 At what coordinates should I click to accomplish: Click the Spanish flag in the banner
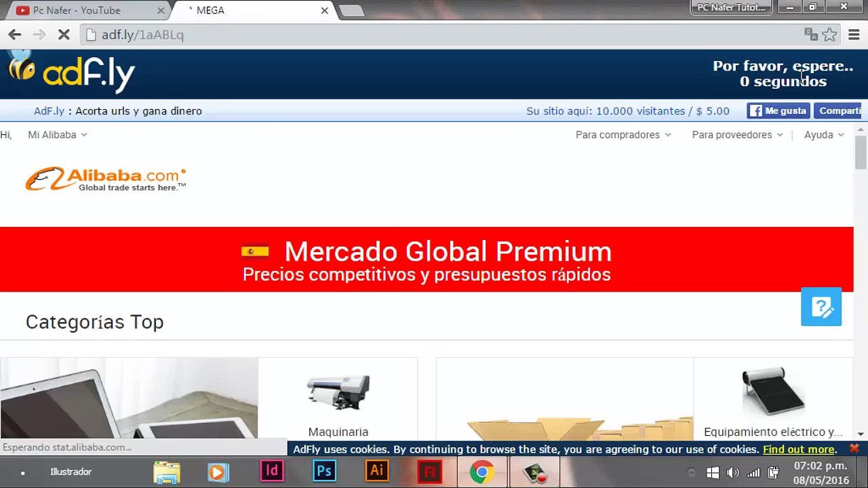255,252
